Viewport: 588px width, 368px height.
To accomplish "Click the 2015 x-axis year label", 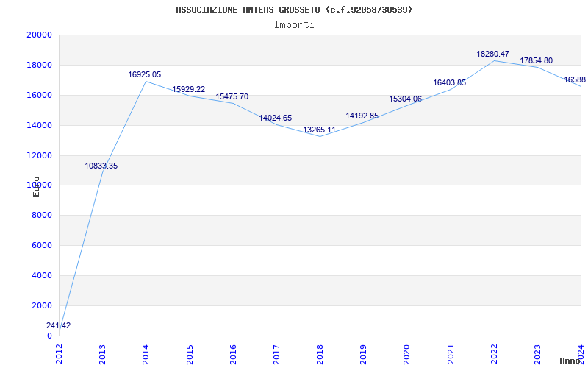I will (x=190, y=354).
